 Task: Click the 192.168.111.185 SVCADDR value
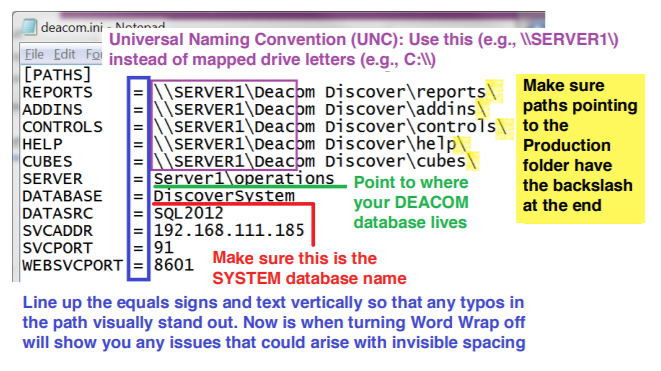pos(229,230)
